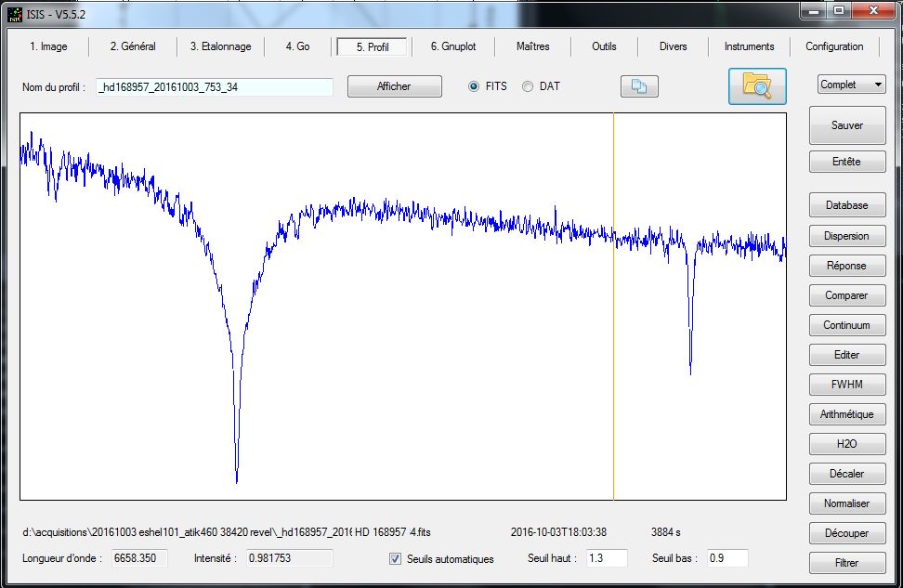The image size is (903, 588).
Task: Open the 3. Etalonnage tab
Action: (x=219, y=46)
